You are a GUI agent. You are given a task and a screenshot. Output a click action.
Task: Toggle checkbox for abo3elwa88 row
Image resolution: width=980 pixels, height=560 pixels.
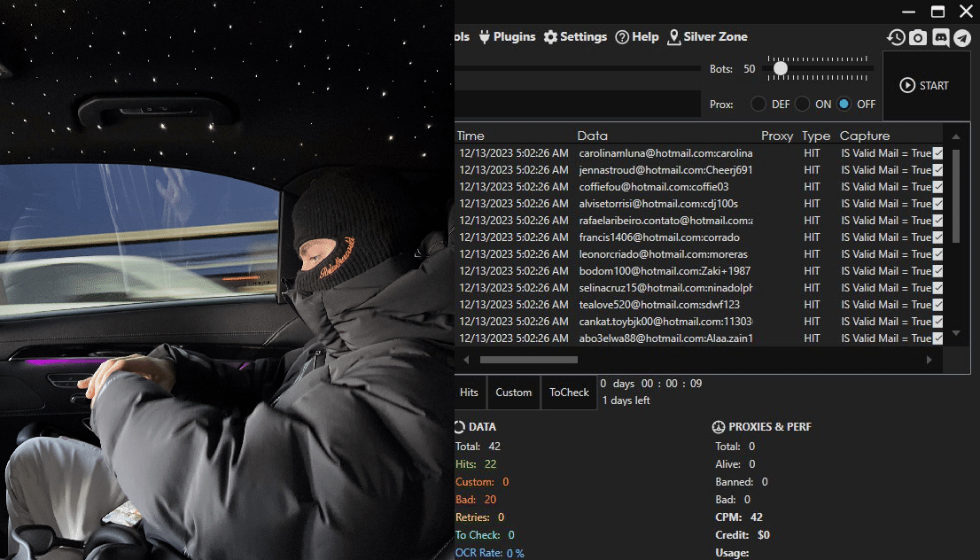coord(937,338)
